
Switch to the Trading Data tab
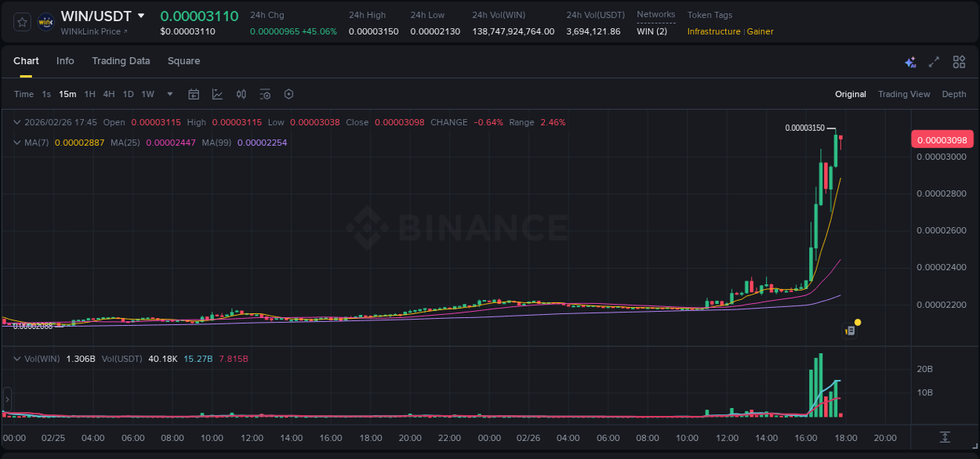pyautogui.click(x=121, y=61)
